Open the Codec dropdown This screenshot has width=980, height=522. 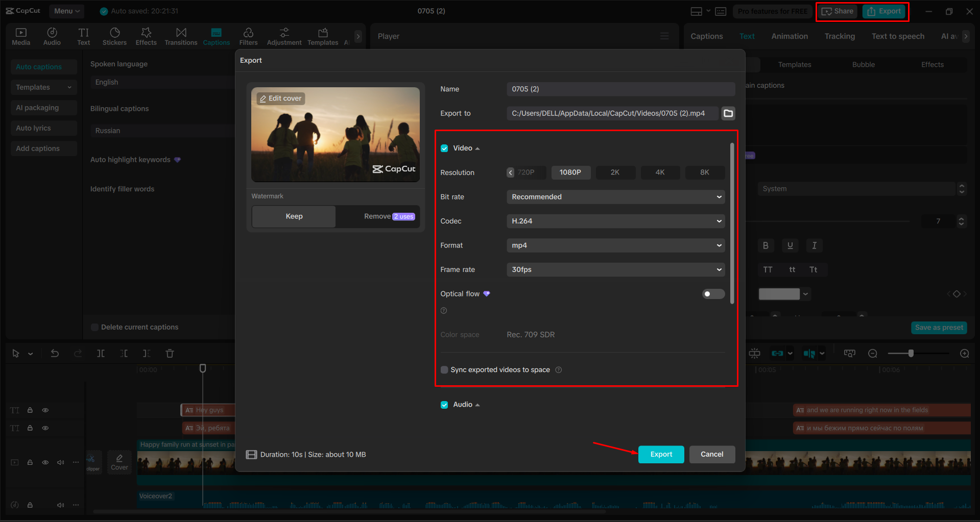pos(615,221)
